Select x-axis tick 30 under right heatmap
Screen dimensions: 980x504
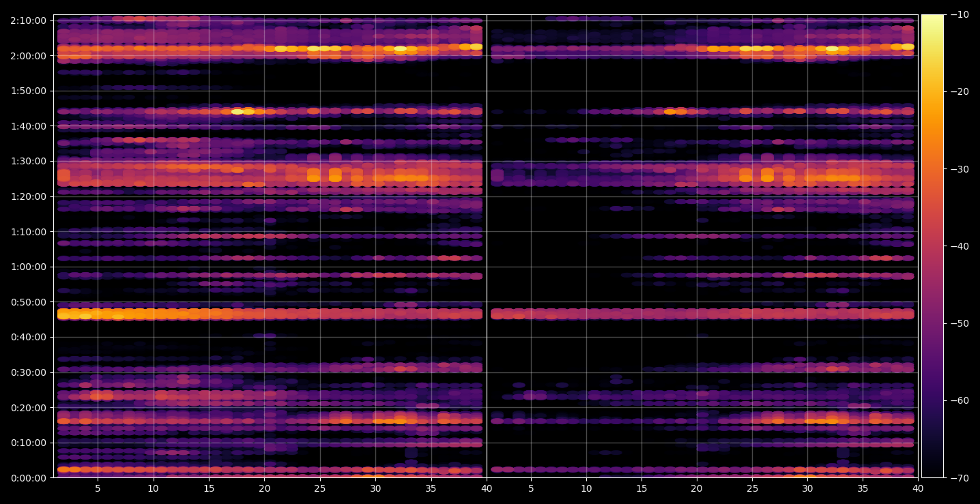tap(807, 489)
